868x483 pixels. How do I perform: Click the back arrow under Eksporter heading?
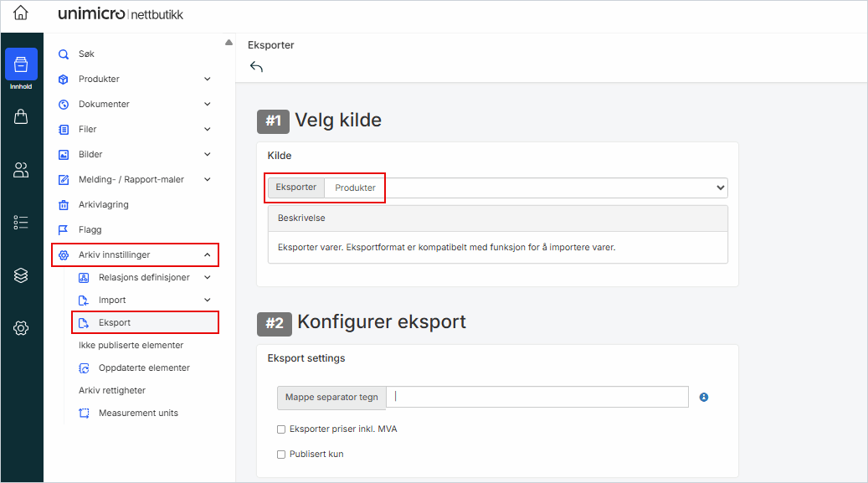pyautogui.click(x=256, y=65)
